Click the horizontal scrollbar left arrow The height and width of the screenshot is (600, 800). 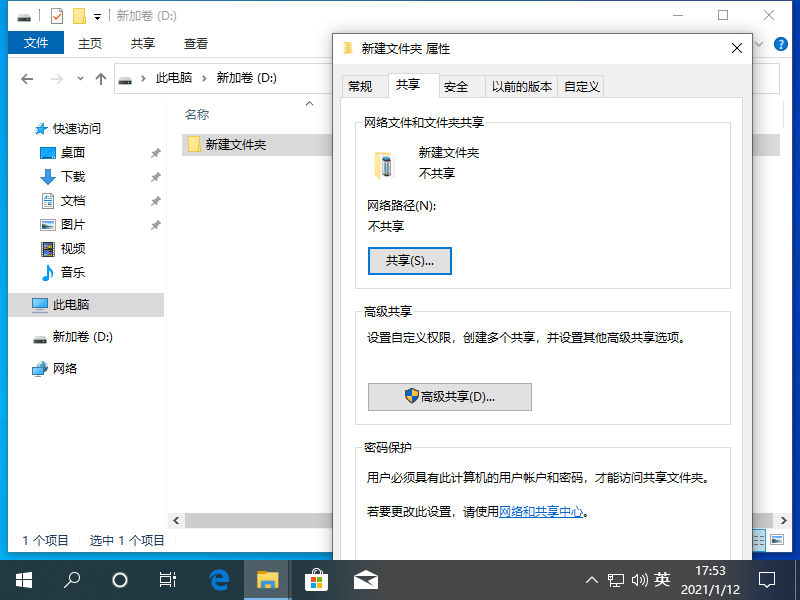click(x=176, y=520)
